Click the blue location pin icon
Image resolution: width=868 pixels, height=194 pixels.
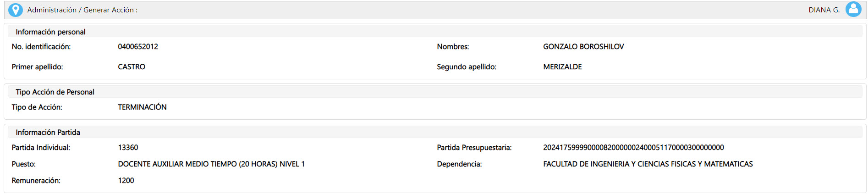pos(16,10)
